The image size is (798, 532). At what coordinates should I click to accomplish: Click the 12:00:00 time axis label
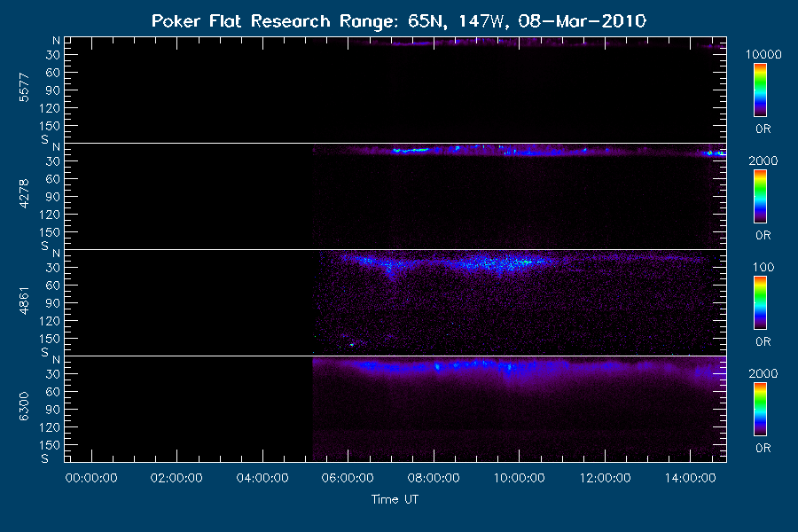tap(605, 478)
